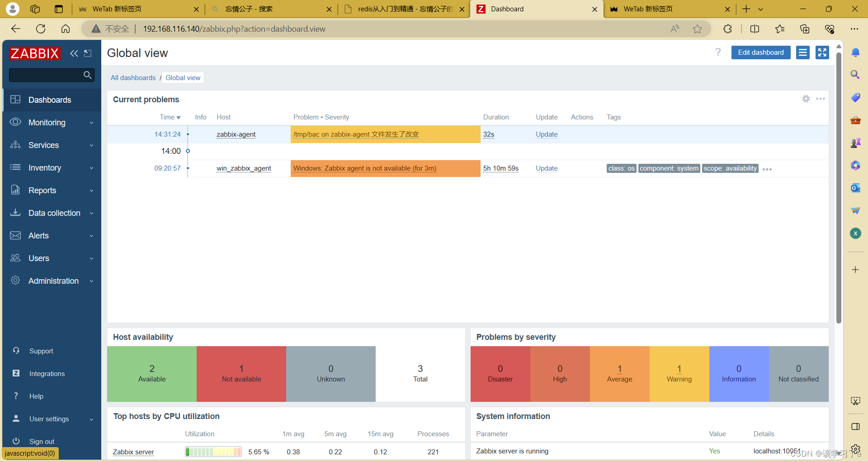Expand the Monitoring menu
This screenshot has width=868, height=462.
point(52,123)
